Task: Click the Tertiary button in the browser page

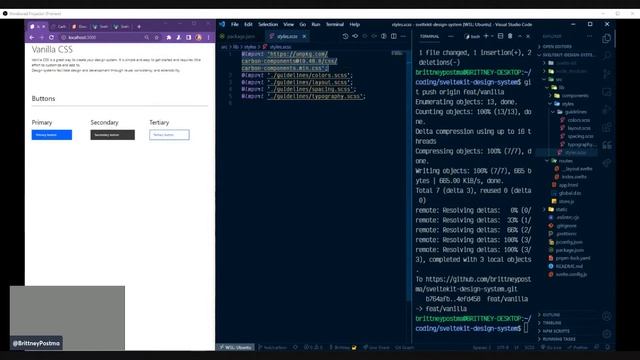Action: [x=169, y=135]
